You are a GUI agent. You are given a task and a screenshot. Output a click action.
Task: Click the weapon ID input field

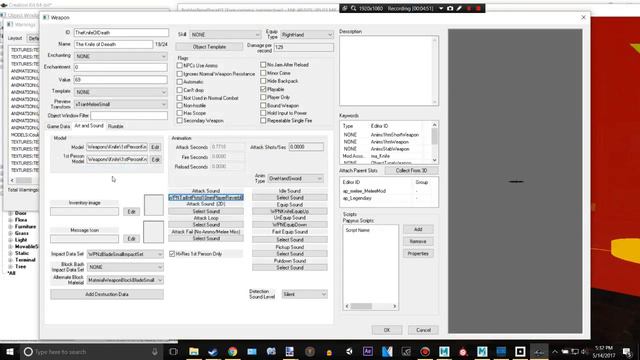point(121,32)
